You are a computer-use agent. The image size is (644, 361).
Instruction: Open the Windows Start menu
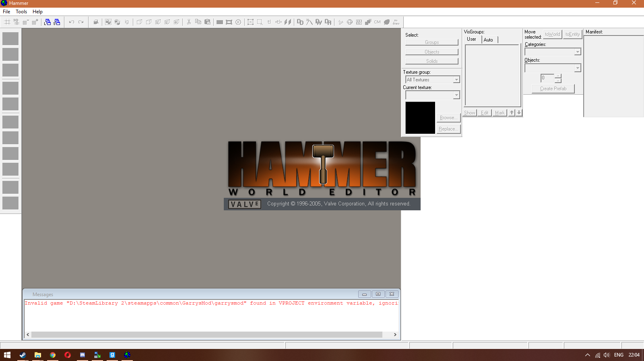click(x=7, y=355)
